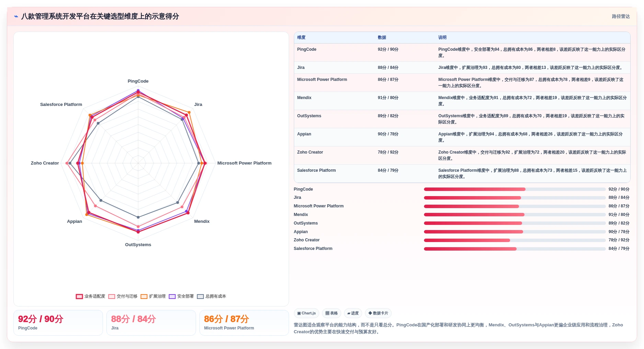Select the Microsoft Power Platform table row

click(462, 83)
